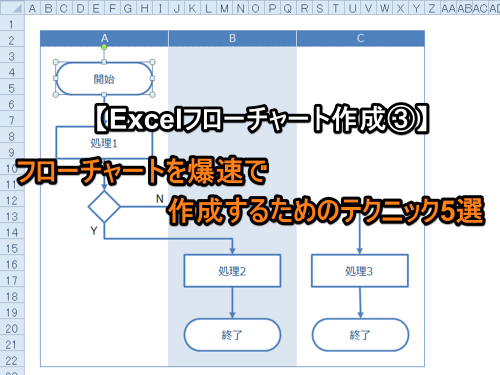Select row 18 header
The image size is (500, 375).
click(x=12, y=296)
